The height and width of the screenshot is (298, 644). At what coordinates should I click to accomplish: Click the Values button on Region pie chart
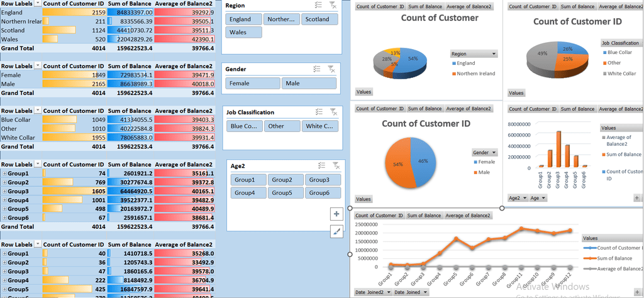click(365, 92)
